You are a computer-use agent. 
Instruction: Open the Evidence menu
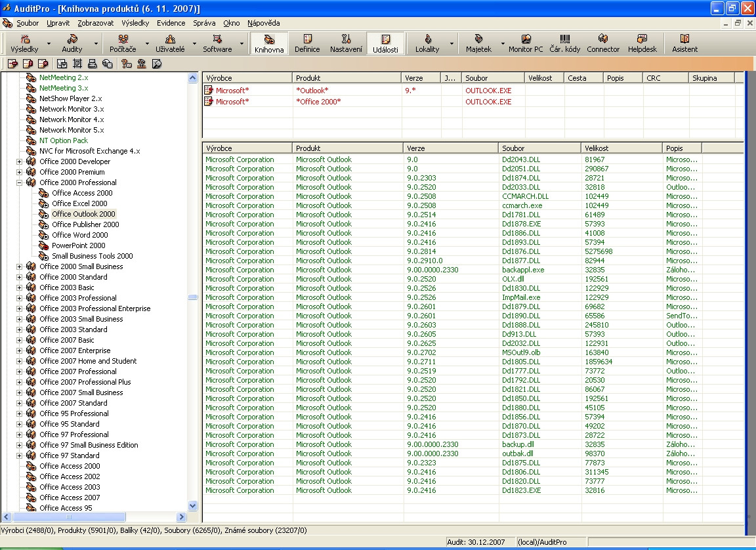[x=171, y=23]
